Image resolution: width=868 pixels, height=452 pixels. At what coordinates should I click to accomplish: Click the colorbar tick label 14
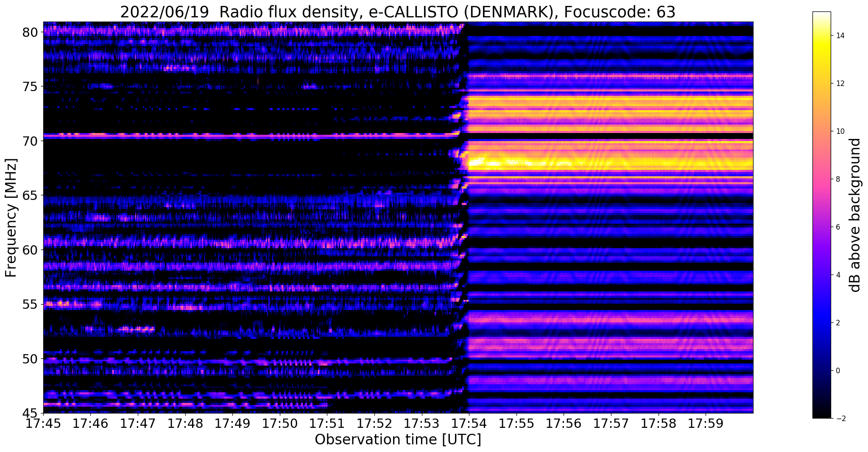click(839, 36)
